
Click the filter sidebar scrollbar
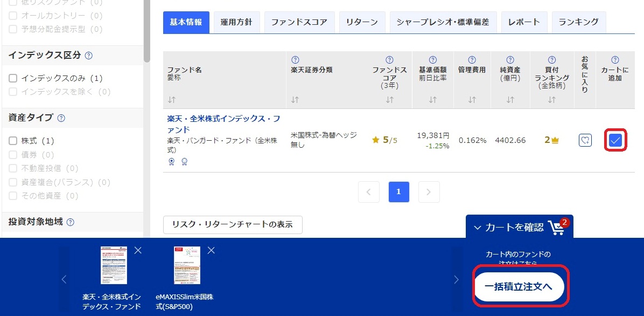pyautogui.click(x=146, y=31)
